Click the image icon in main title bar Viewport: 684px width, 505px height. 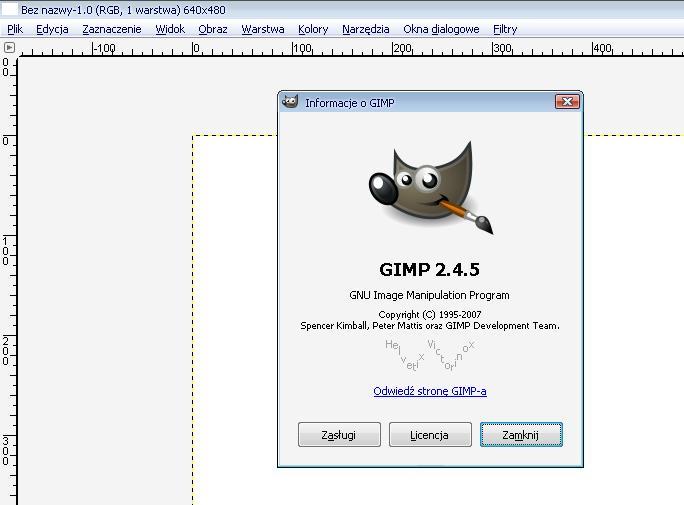tap(10, 9)
